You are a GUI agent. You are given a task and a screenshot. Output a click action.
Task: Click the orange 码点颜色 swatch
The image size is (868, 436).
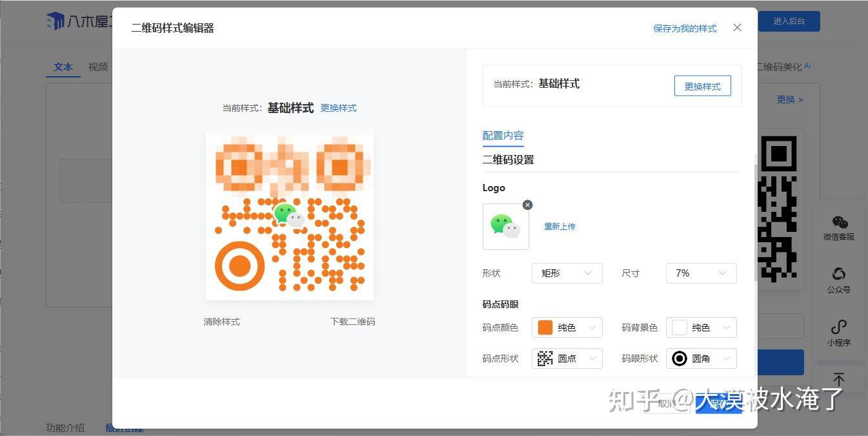click(x=545, y=327)
